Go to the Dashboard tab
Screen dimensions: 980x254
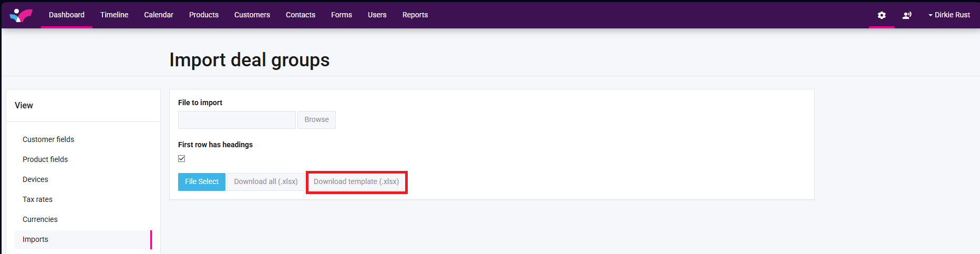point(67,15)
